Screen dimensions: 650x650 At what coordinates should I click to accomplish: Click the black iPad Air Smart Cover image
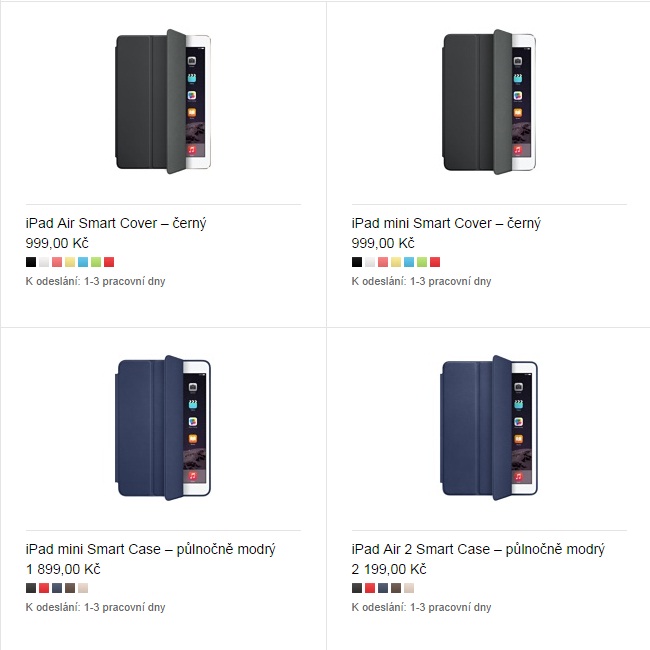163,101
